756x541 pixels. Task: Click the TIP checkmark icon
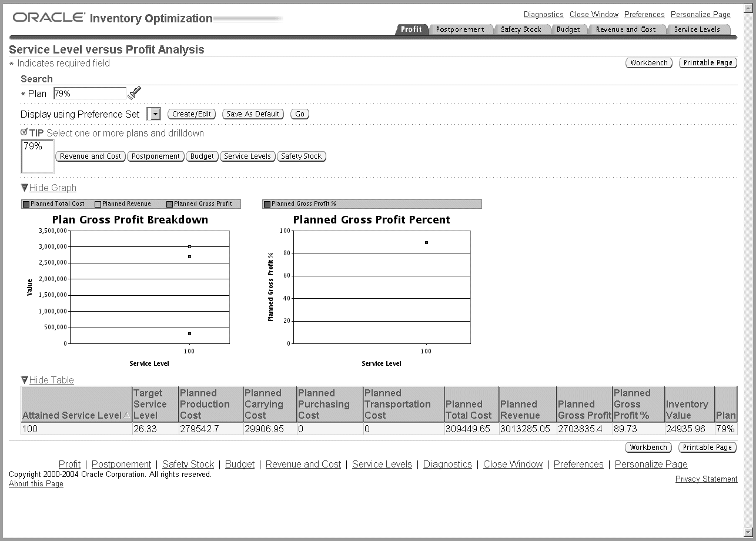[x=24, y=132]
